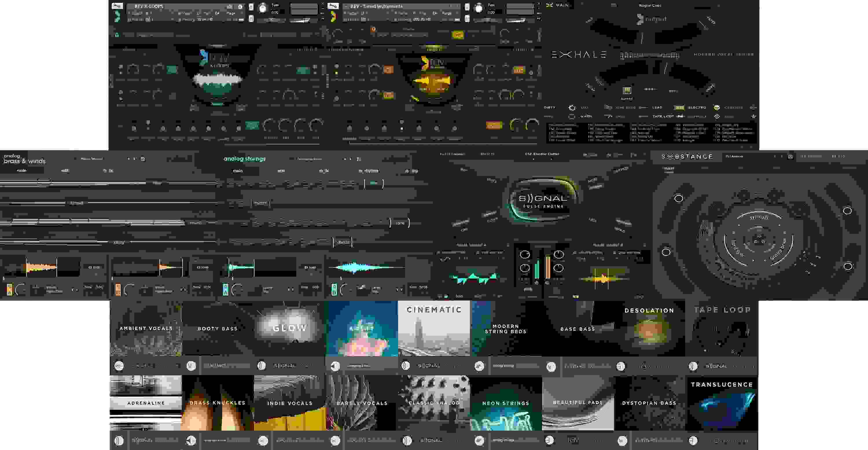Click the Purge button on REV X-LOOPS header
The width and height of the screenshot is (868, 450).
coord(231,13)
